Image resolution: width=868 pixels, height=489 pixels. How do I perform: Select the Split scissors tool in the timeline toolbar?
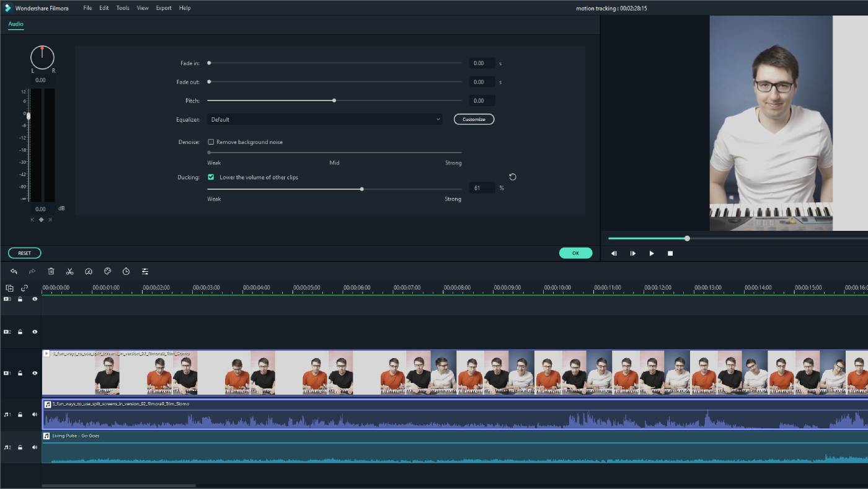pos(70,271)
